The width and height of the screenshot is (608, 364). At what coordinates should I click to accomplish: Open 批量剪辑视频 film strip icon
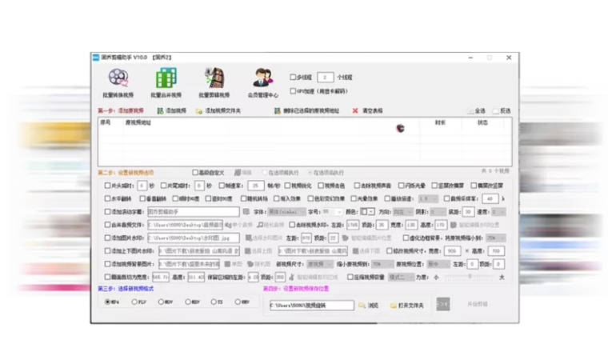[214, 78]
